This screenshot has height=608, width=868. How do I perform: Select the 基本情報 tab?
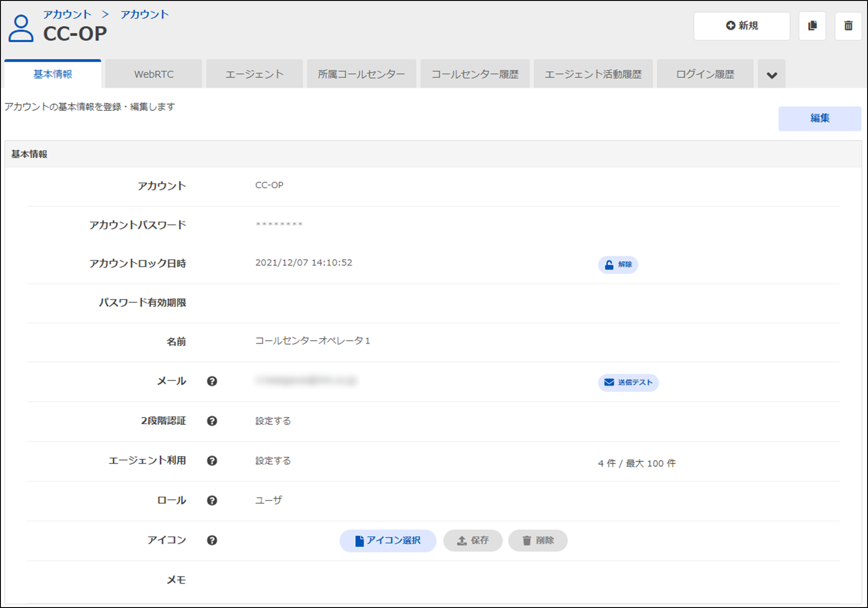(x=53, y=74)
